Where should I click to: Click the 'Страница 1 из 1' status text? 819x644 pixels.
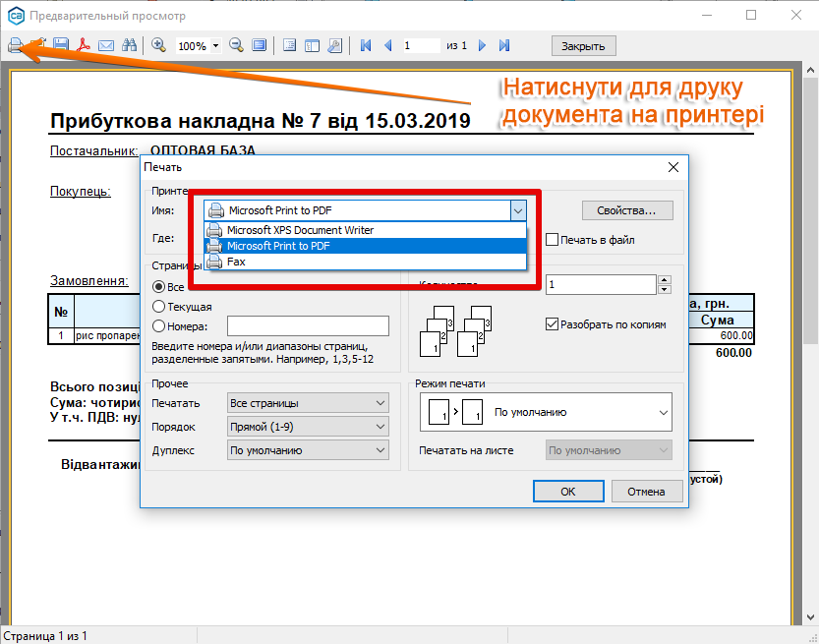45,636
